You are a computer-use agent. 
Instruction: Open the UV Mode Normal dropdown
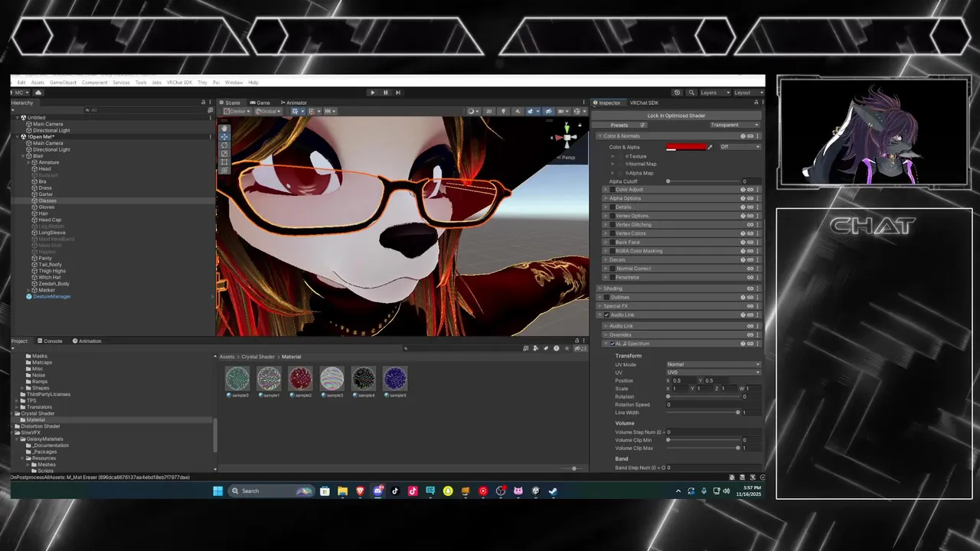pos(714,364)
